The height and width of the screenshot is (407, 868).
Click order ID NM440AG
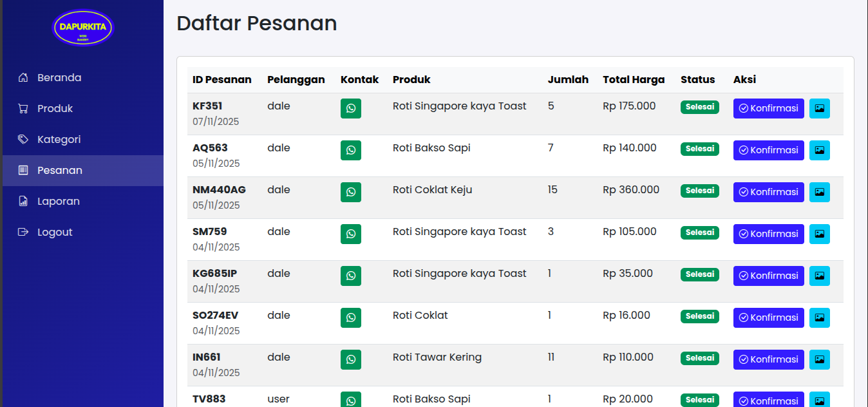click(219, 190)
